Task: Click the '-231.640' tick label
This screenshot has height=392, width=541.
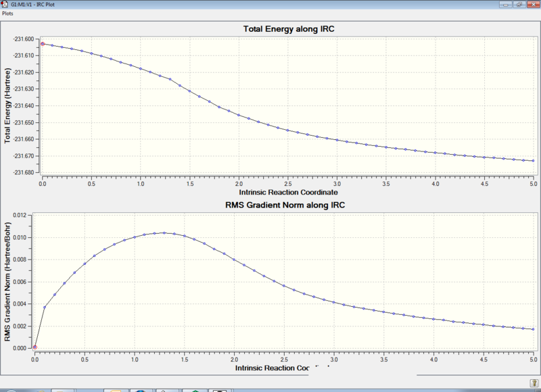Action: [24, 106]
